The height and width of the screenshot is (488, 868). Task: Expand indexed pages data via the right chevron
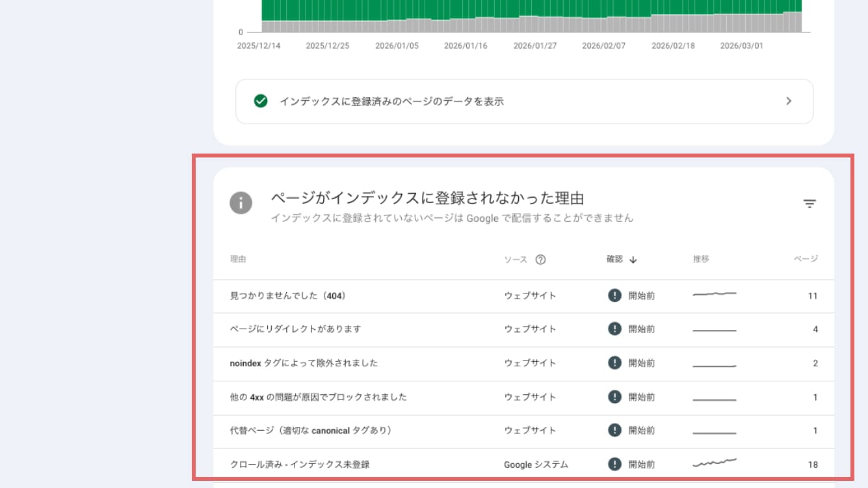pyautogui.click(x=789, y=102)
